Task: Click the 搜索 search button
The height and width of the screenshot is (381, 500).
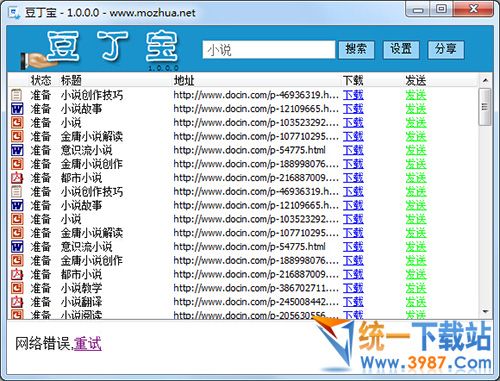Action: [356, 50]
